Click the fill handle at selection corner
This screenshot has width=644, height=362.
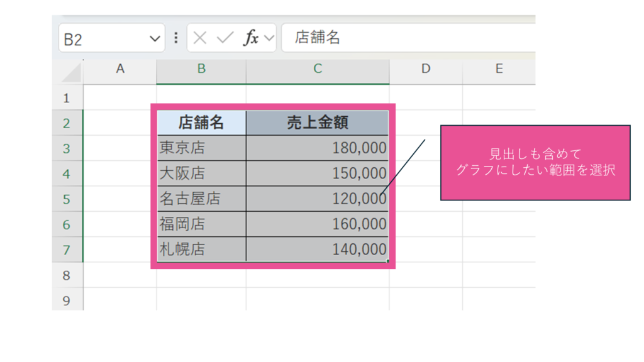click(388, 261)
